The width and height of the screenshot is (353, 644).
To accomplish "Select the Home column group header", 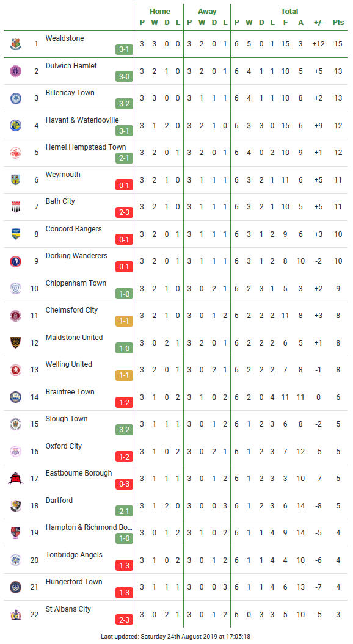I will [160, 12].
